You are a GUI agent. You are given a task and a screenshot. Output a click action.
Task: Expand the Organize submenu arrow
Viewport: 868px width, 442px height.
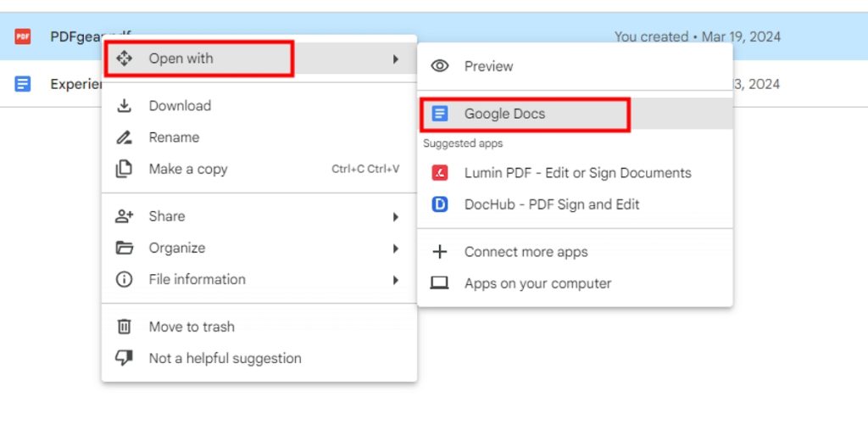(x=396, y=248)
